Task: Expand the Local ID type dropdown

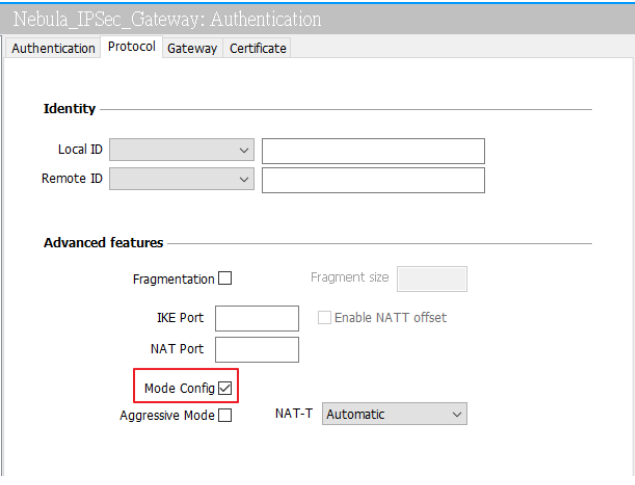Action: click(x=182, y=150)
